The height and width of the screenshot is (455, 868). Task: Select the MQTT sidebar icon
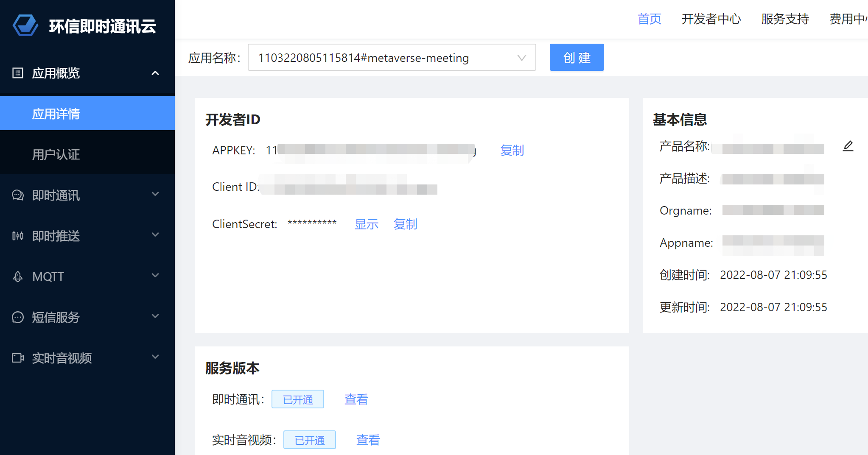coord(17,276)
